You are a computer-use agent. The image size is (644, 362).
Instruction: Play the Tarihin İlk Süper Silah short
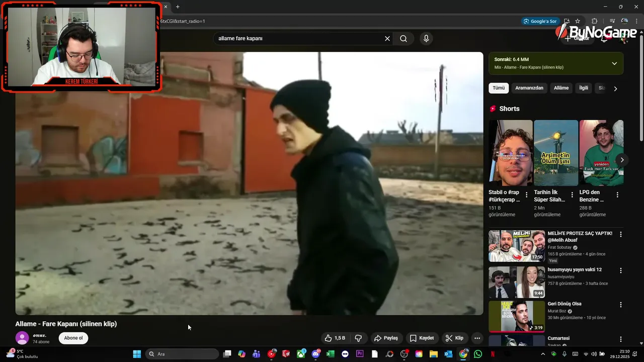[556, 153]
